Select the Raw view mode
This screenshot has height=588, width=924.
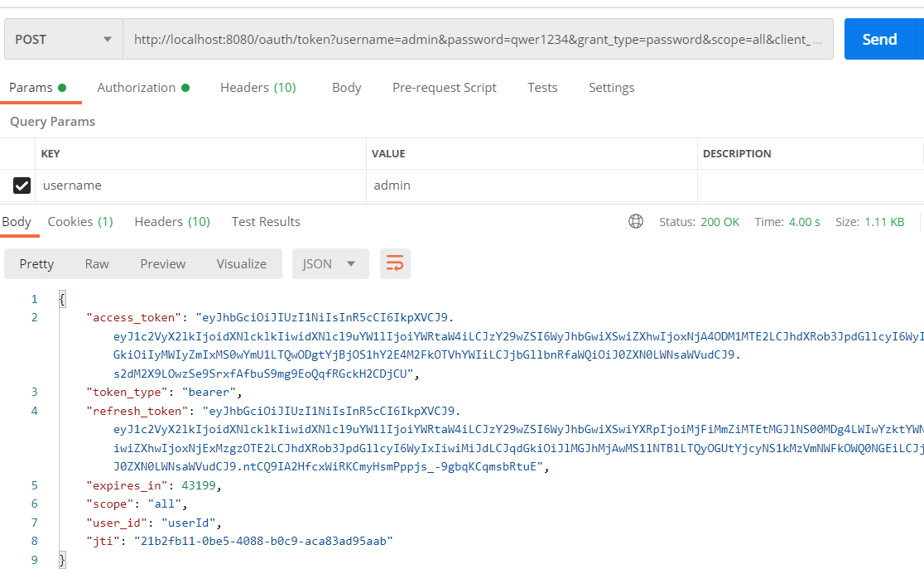coord(97,264)
